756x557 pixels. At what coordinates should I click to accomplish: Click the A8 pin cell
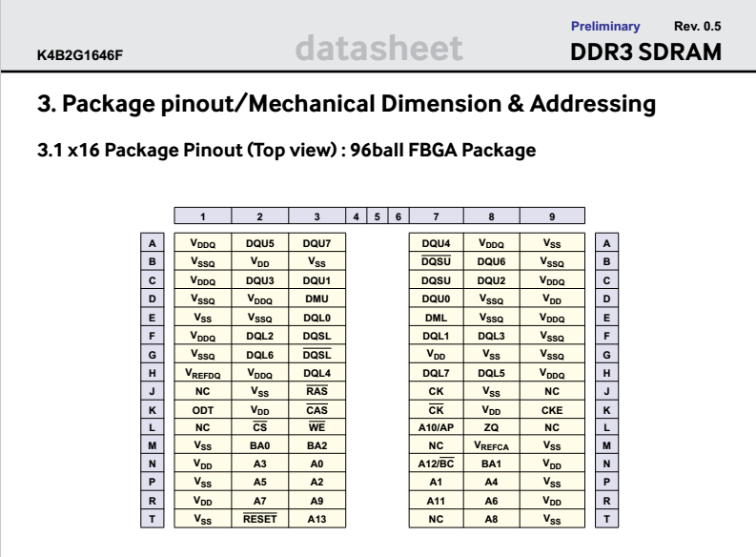pyautogui.click(x=491, y=519)
